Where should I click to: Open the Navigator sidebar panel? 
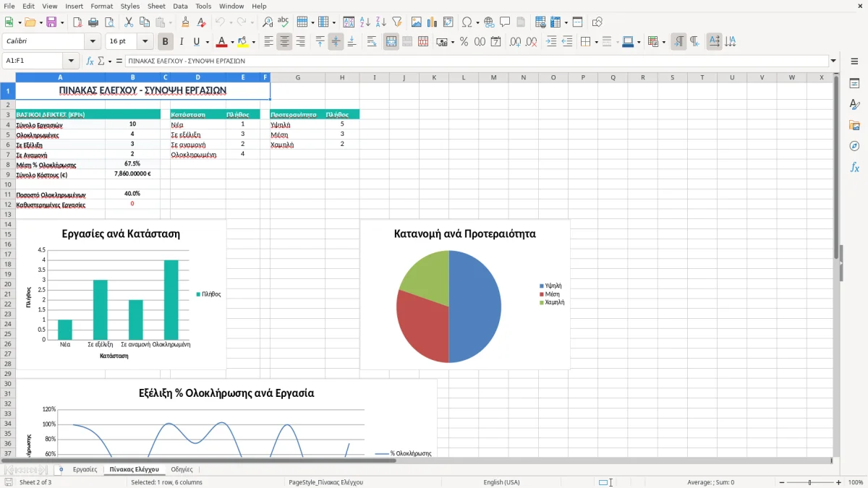point(854,146)
